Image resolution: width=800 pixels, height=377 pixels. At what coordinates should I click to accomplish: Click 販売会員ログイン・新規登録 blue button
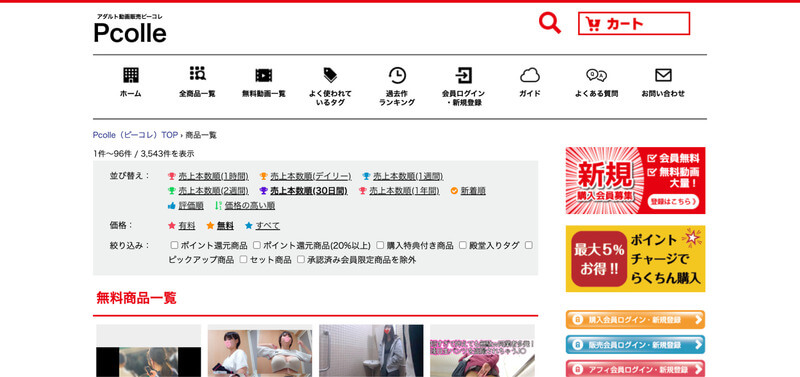(635, 345)
